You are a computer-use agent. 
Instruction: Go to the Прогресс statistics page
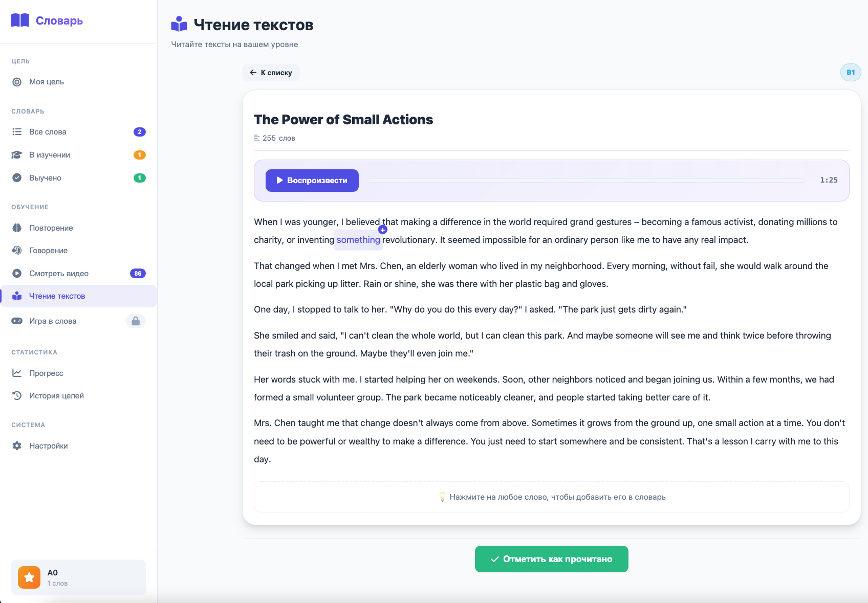[x=79, y=373]
